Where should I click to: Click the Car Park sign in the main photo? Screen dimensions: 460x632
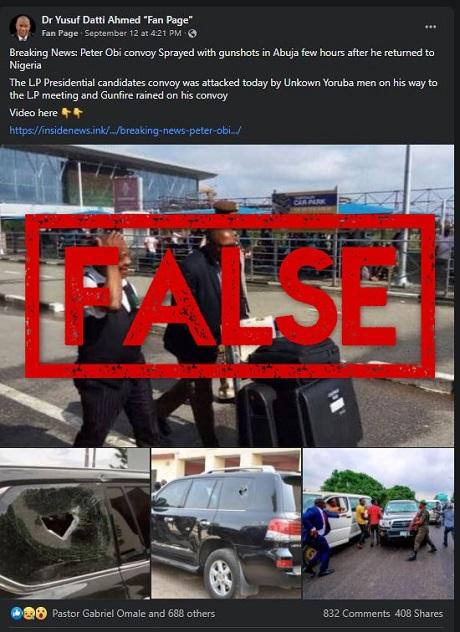[305, 201]
